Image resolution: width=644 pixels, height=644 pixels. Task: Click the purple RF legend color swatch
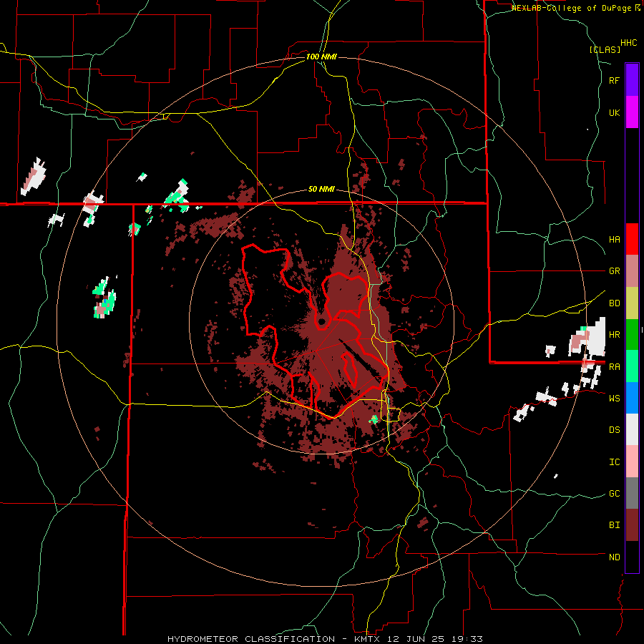pos(632,80)
